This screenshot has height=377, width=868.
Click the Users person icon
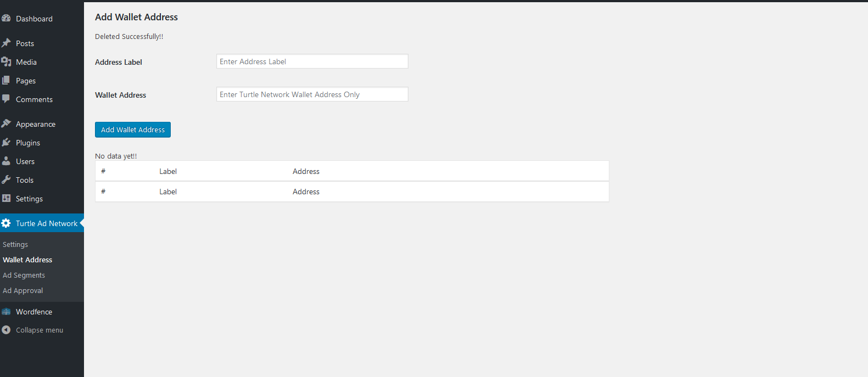tap(6, 161)
